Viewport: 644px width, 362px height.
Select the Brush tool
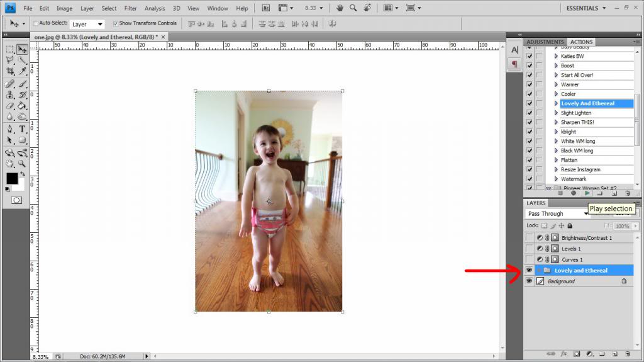(x=22, y=84)
